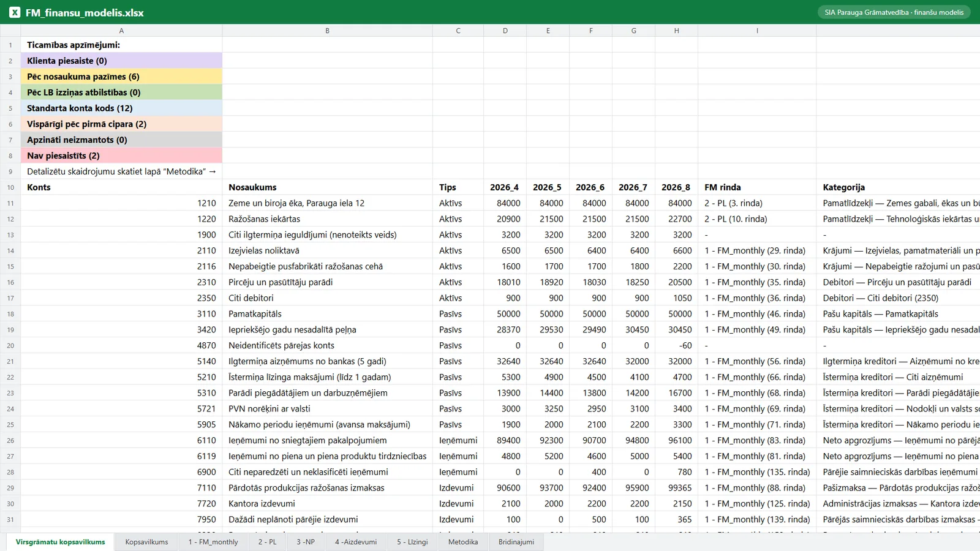Click the 'Detalizētu skaidrojumu skatiet lapā' note cell
The width and height of the screenshot is (980, 551).
(x=121, y=171)
